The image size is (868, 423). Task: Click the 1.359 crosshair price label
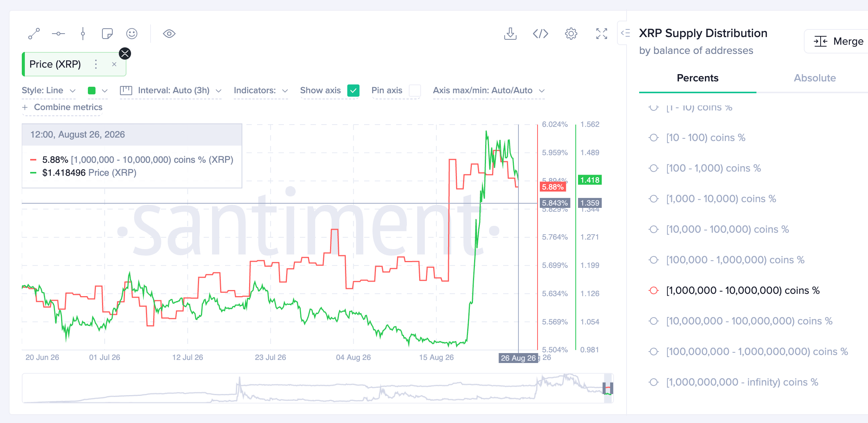(590, 203)
